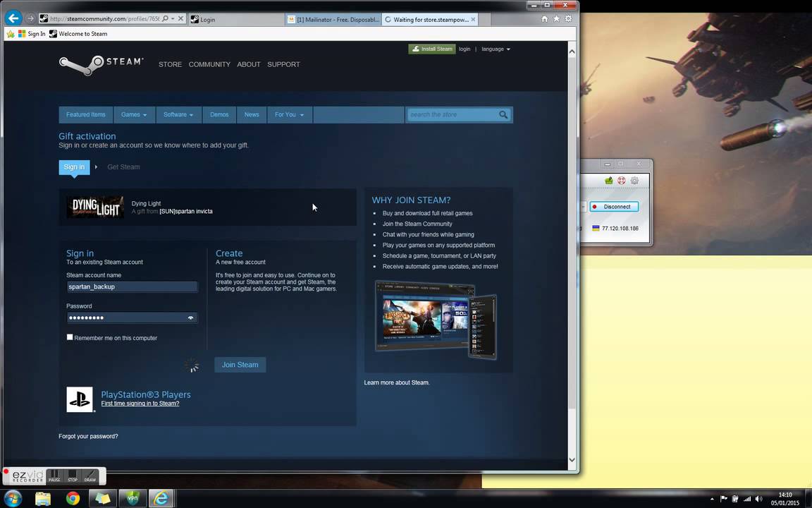Click the volume speaker tray icon
This screenshot has height=508, width=812.
pyautogui.click(x=758, y=499)
